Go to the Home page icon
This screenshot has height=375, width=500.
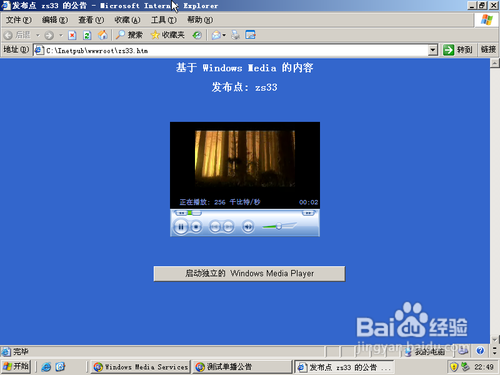tap(103, 35)
